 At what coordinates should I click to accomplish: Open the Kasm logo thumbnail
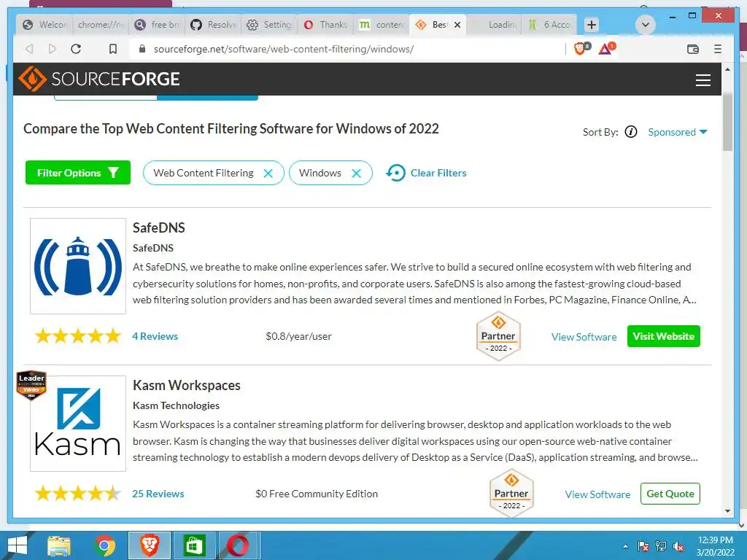(77, 424)
